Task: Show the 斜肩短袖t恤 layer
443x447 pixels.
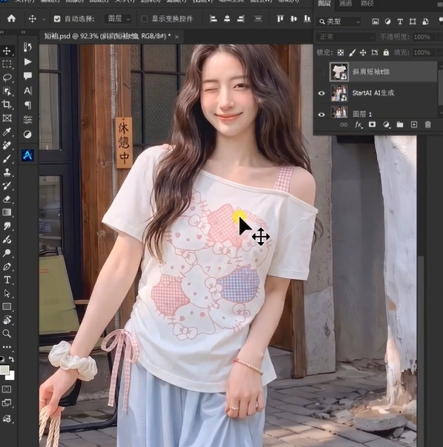Action: (x=321, y=71)
